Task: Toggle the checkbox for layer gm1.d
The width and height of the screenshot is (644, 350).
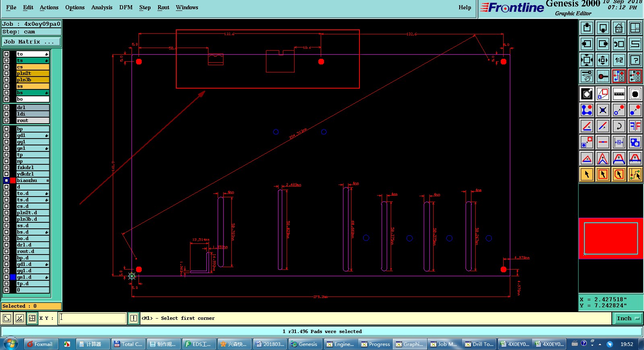Action: (x=6, y=277)
